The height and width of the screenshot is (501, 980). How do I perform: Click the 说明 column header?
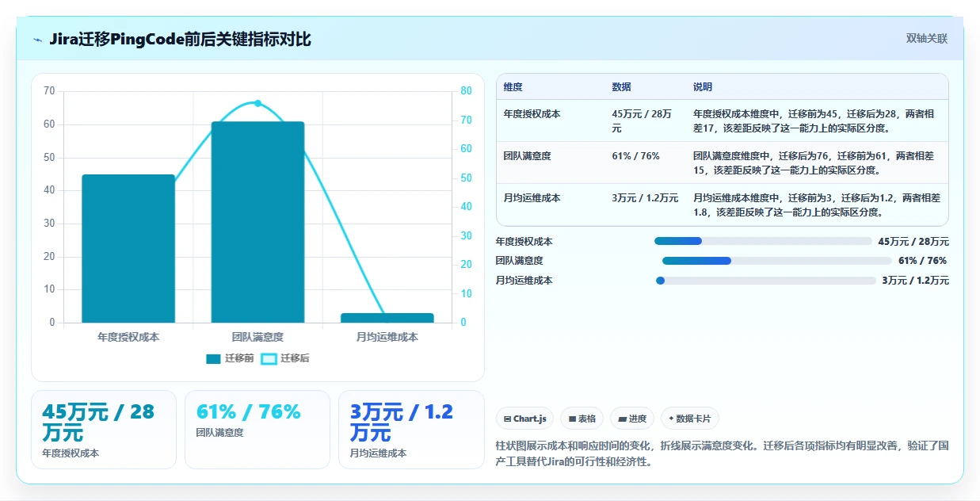point(703,87)
